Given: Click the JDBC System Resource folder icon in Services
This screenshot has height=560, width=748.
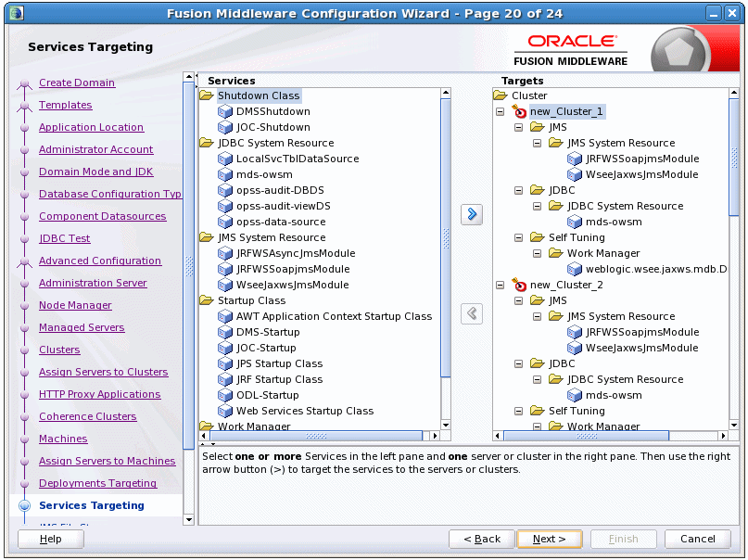Looking at the screenshot, I should tap(207, 143).
